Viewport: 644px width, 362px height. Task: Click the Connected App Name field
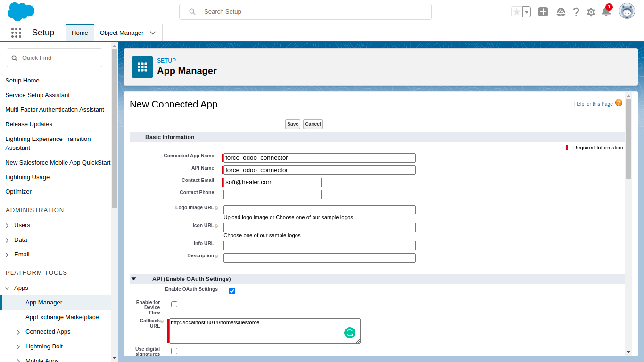(320, 158)
